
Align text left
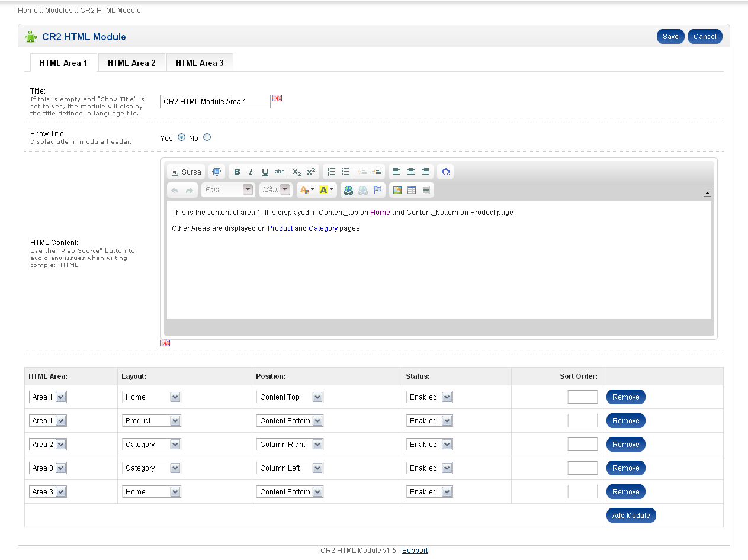(x=397, y=172)
